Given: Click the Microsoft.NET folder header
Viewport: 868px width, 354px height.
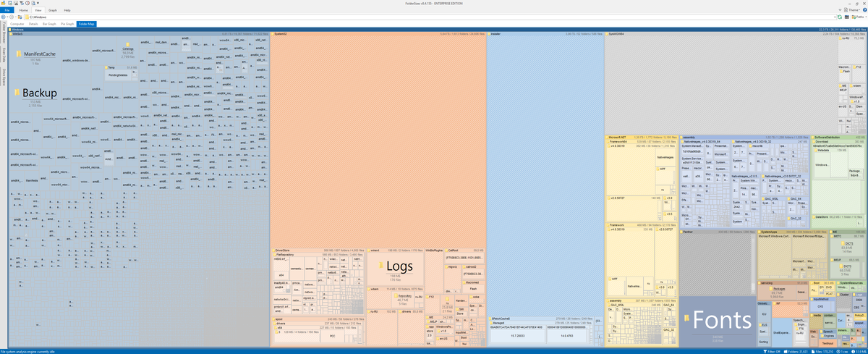Looking at the screenshot, I should pyautogui.click(x=642, y=137).
